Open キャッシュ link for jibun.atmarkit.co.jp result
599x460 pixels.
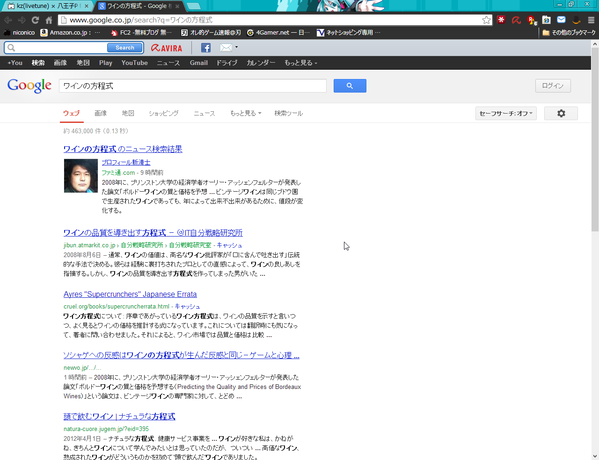tap(229, 245)
